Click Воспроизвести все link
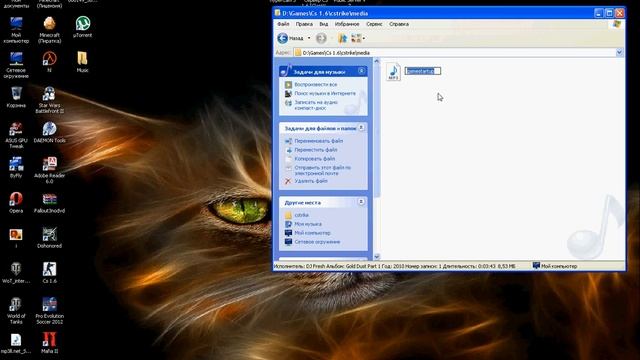 316,84
